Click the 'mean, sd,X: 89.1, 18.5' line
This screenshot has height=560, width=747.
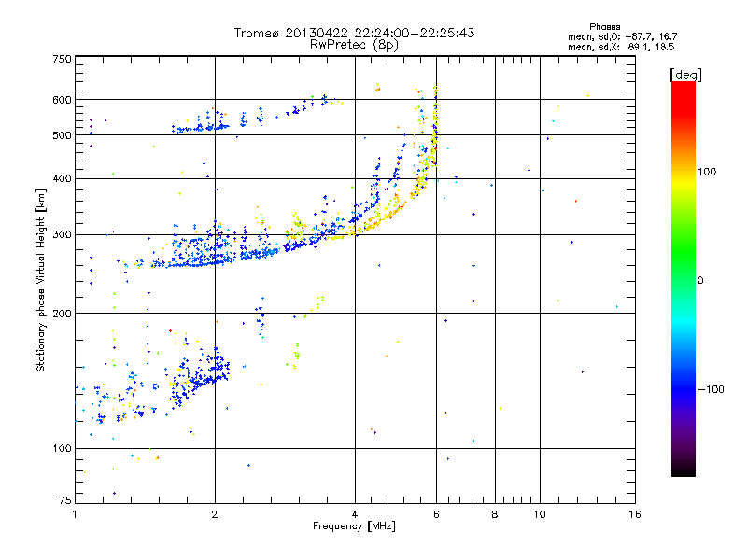(621, 47)
